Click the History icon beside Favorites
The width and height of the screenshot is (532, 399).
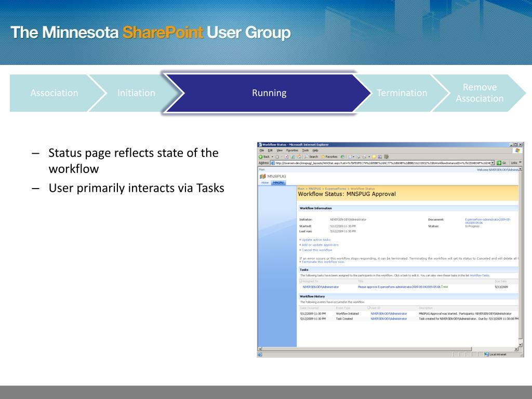342,157
